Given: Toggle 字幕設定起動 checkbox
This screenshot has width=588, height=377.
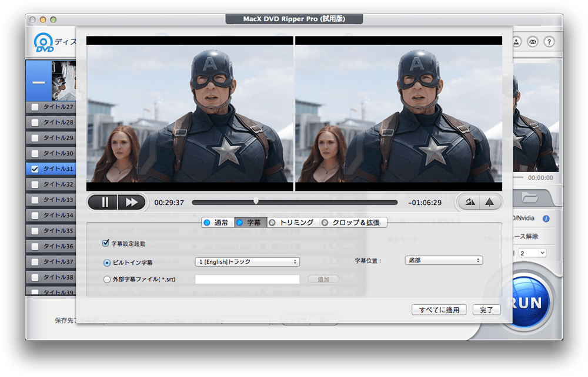Looking at the screenshot, I should pos(106,243).
